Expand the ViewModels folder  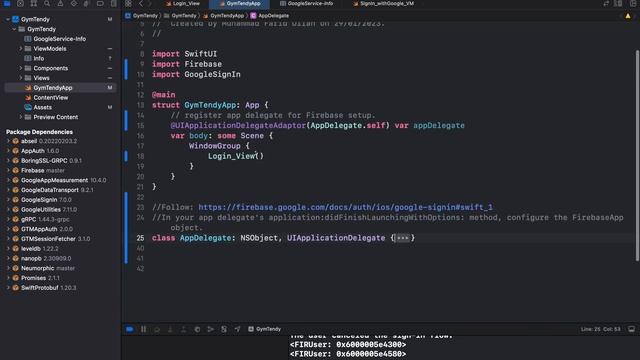tap(21, 49)
